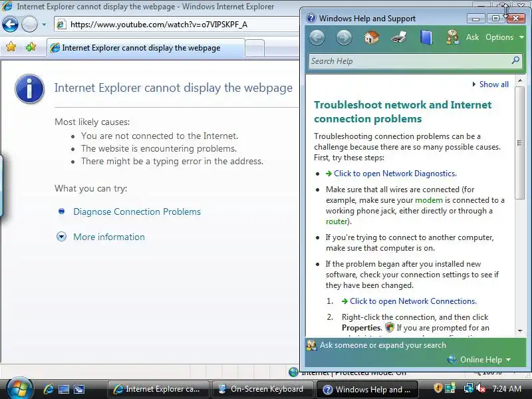The width and height of the screenshot is (532, 399).
Task: Click to open Network Connections link
Action: coord(413,301)
